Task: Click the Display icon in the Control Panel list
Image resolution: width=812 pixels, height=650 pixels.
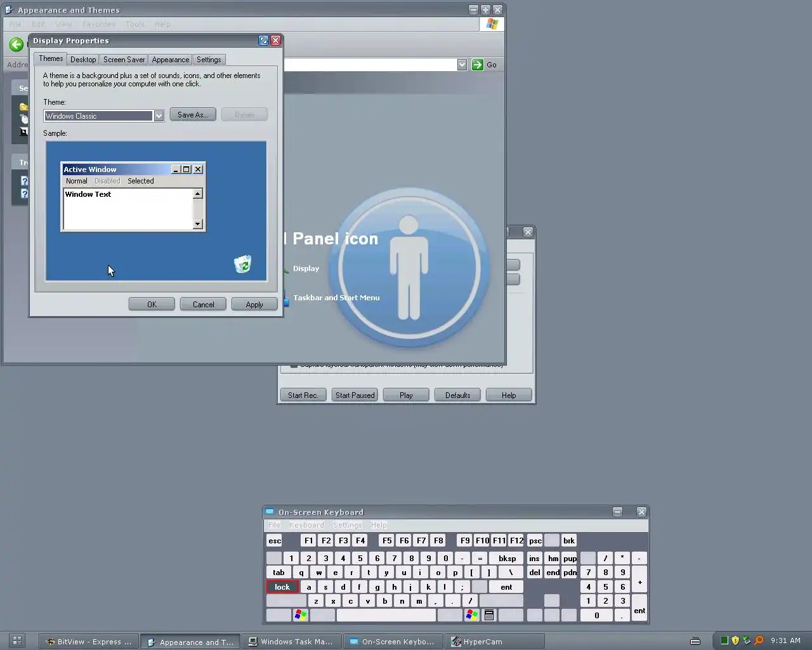Action: click(x=286, y=269)
